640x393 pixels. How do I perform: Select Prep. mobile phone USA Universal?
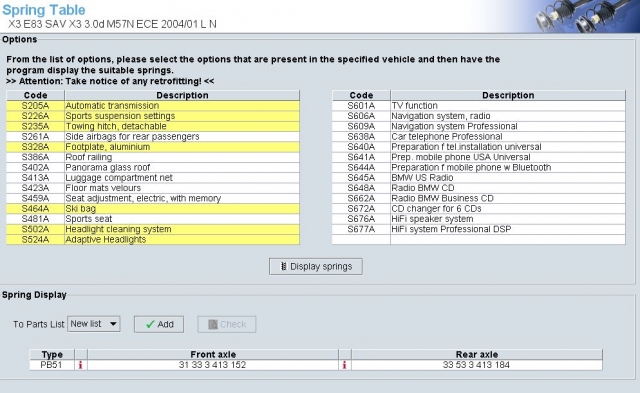(479, 157)
